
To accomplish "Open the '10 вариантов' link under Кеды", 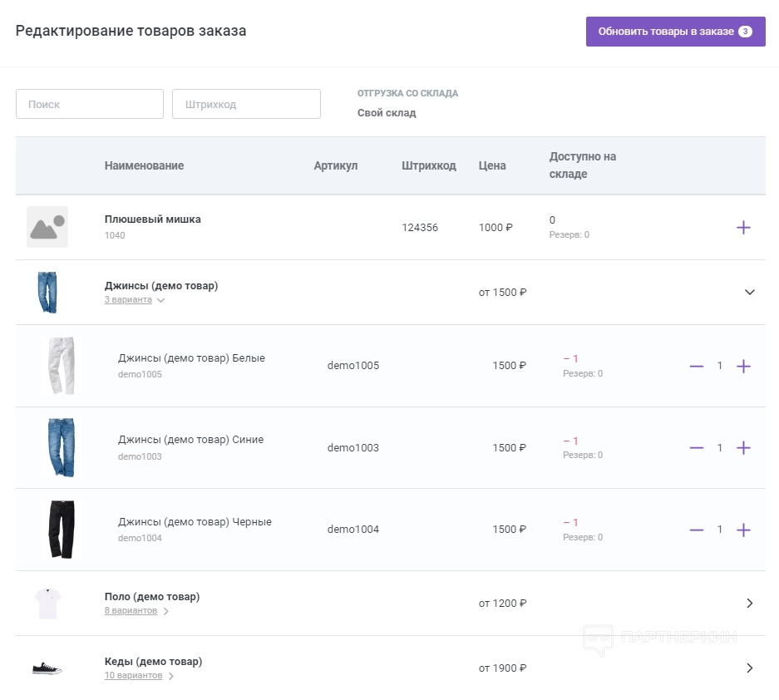I will 133,676.
